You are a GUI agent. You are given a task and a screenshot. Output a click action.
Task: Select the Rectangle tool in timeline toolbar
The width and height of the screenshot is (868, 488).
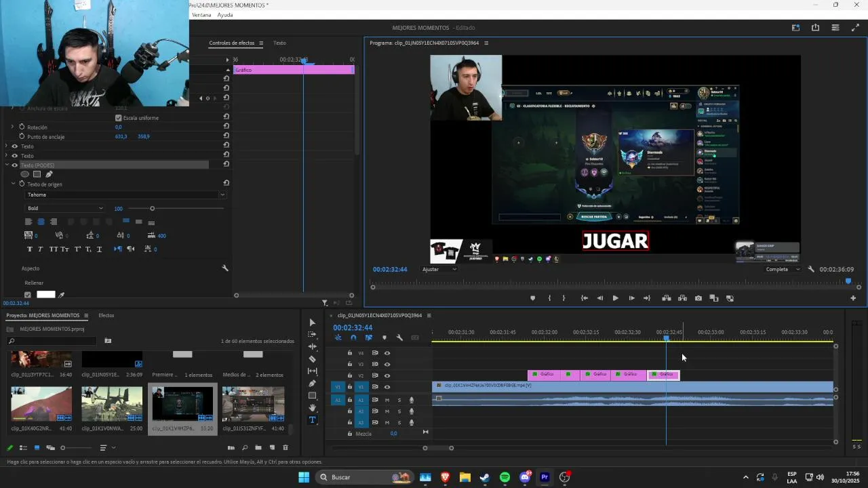[x=312, y=396]
